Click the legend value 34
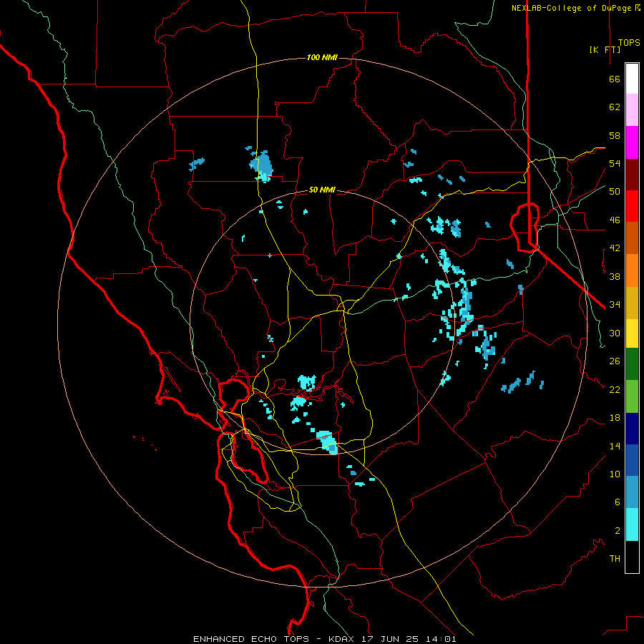Viewport: 644px width, 644px height. (x=615, y=305)
